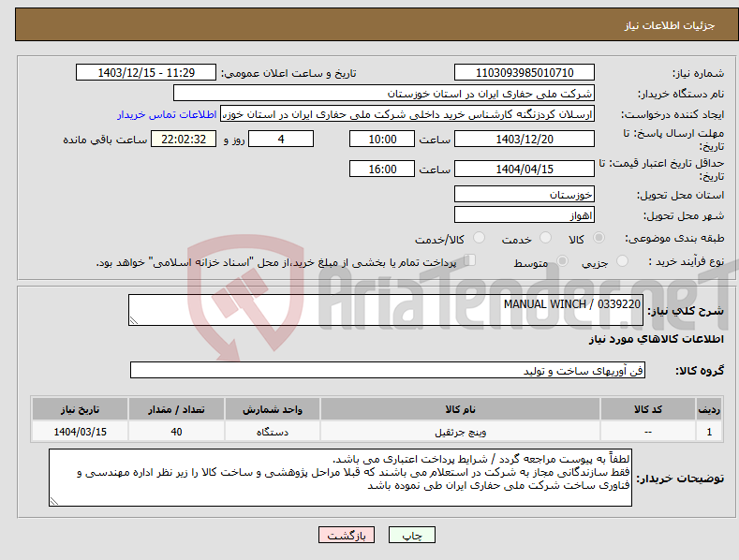739x560 pixels.
Task: Click the بازگشت back button
Action: click(347, 535)
